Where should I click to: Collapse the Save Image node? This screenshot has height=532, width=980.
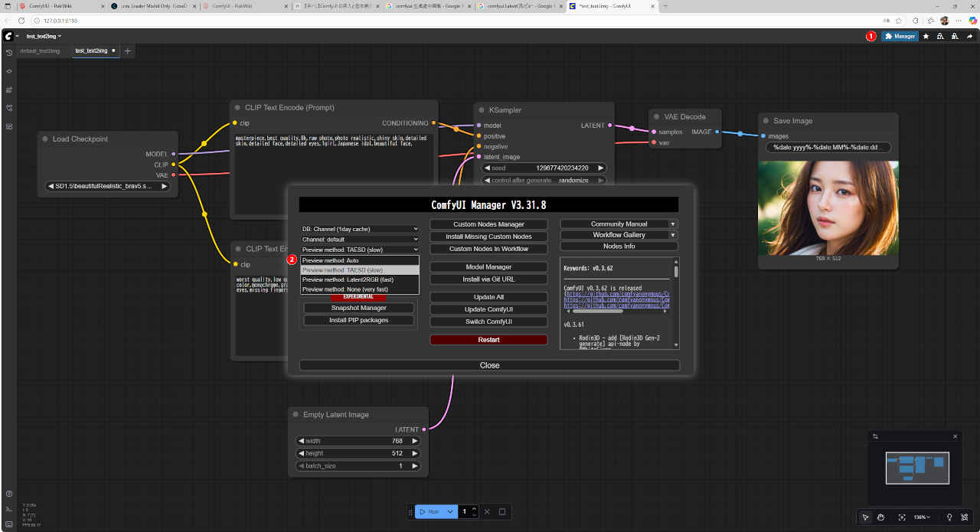[x=766, y=121]
